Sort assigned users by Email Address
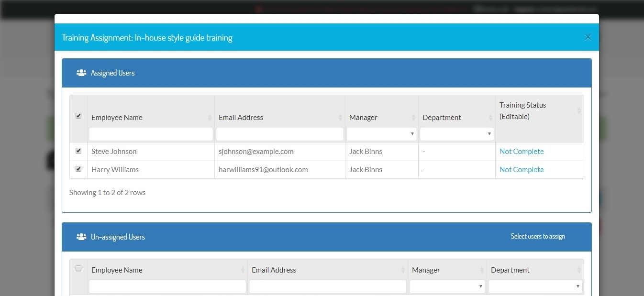This screenshot has height=296, width=644. click(x=340, y=118)
